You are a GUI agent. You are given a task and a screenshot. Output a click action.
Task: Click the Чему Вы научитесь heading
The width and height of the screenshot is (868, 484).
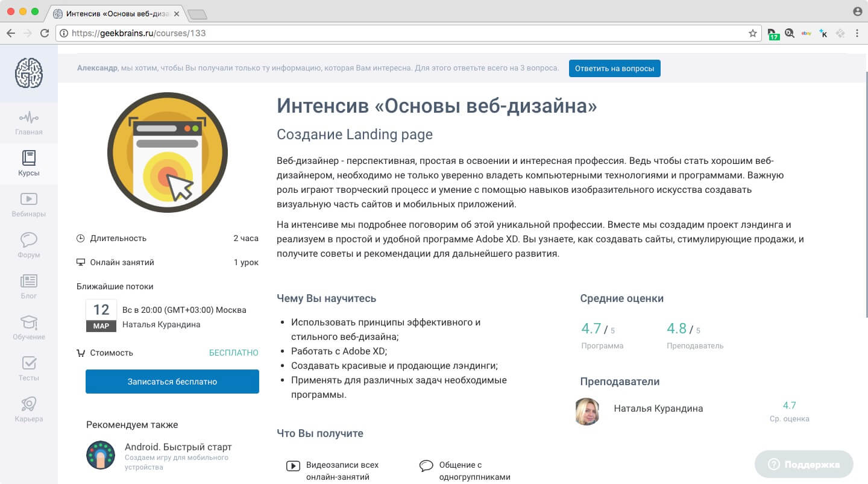[327, 298]
